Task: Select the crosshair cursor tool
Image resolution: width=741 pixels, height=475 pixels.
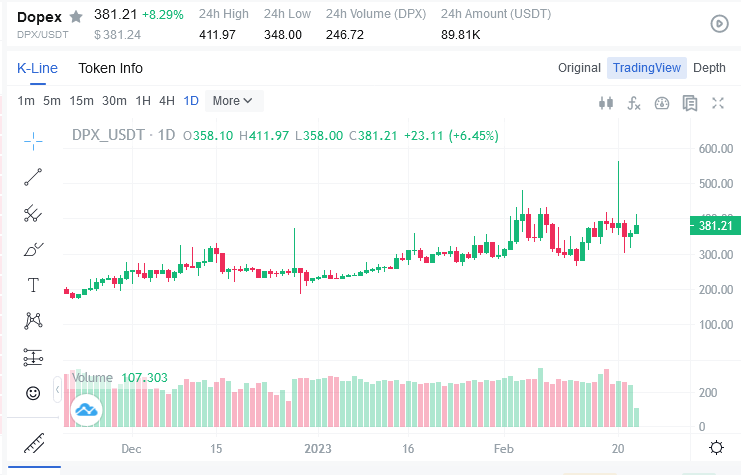Action: (33, 140)
